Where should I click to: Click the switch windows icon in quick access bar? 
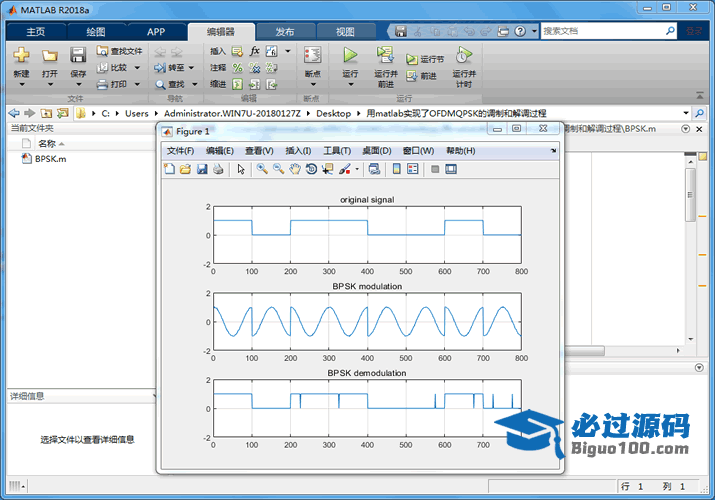pos(503,31)
